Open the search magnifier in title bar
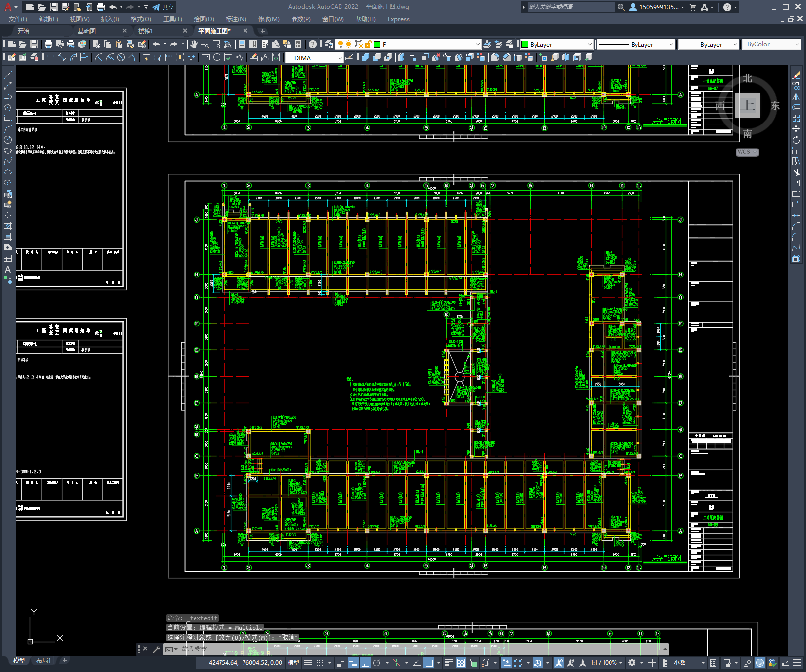Screen dimensions: 806x672 (x=621, y=7)
